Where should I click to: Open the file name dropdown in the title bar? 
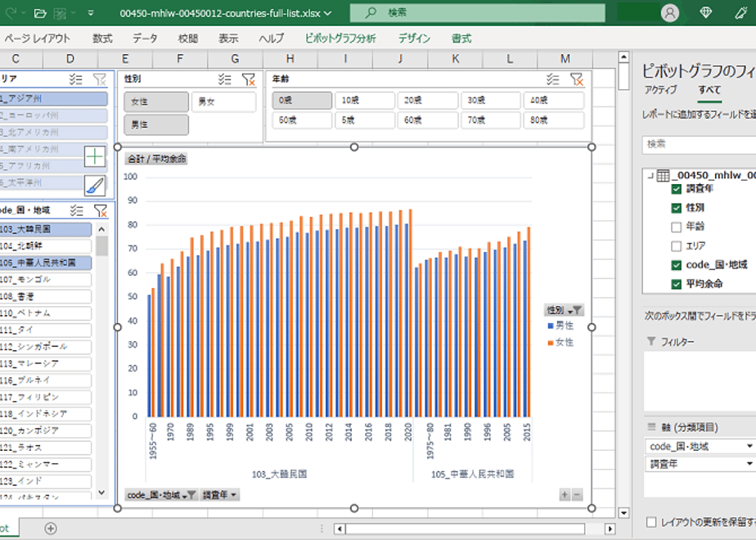[328, 13]
